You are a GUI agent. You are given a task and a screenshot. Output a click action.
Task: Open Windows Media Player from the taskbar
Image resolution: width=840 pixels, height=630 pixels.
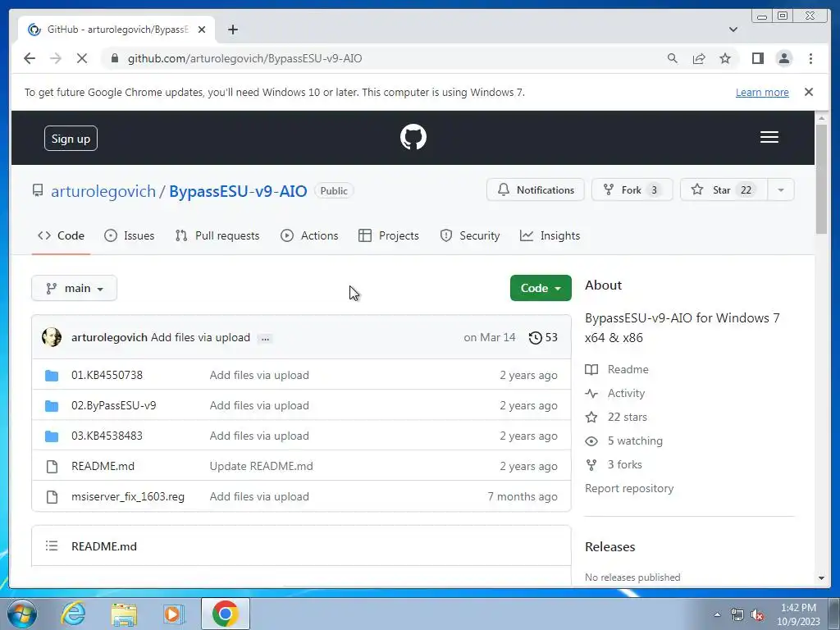(174, 614)
